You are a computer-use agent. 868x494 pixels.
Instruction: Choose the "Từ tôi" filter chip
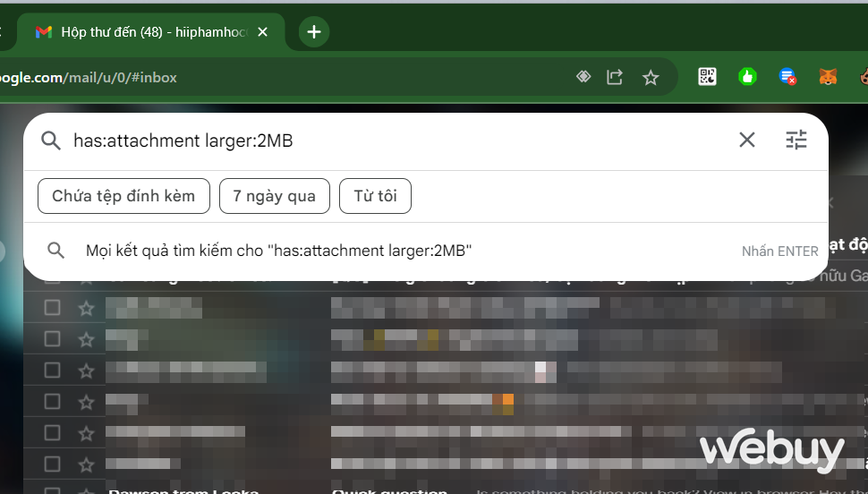tap(375, 196)
